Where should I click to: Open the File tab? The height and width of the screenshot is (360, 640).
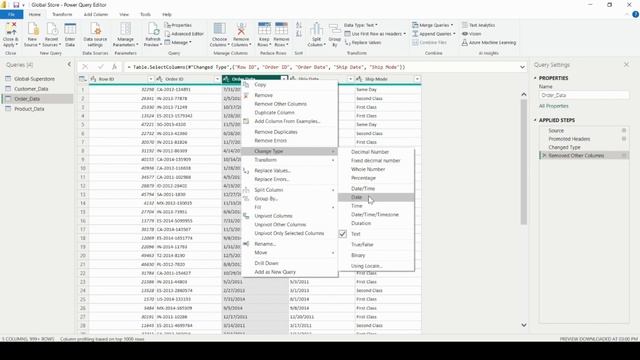pos(11,14)
